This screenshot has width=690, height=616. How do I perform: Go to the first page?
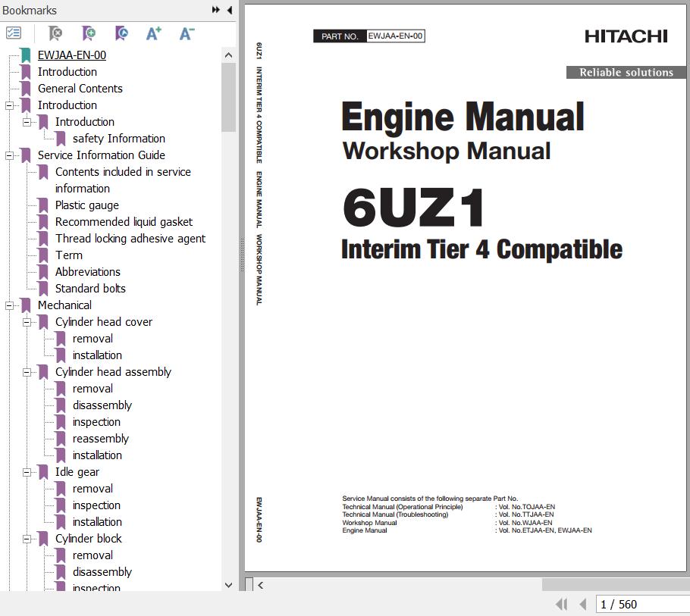(562, 604)
